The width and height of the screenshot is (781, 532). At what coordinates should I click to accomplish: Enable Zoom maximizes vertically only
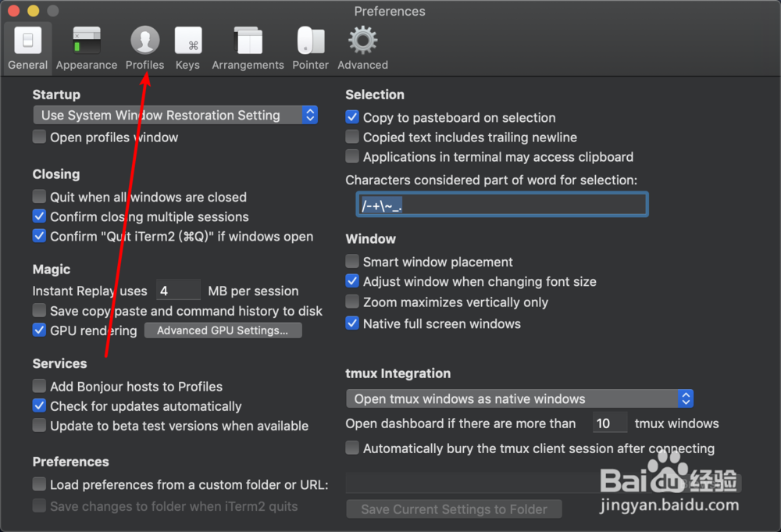pos(352,302)
